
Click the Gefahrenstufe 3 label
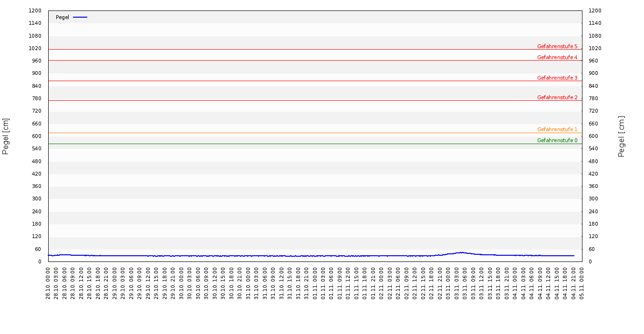557,78
